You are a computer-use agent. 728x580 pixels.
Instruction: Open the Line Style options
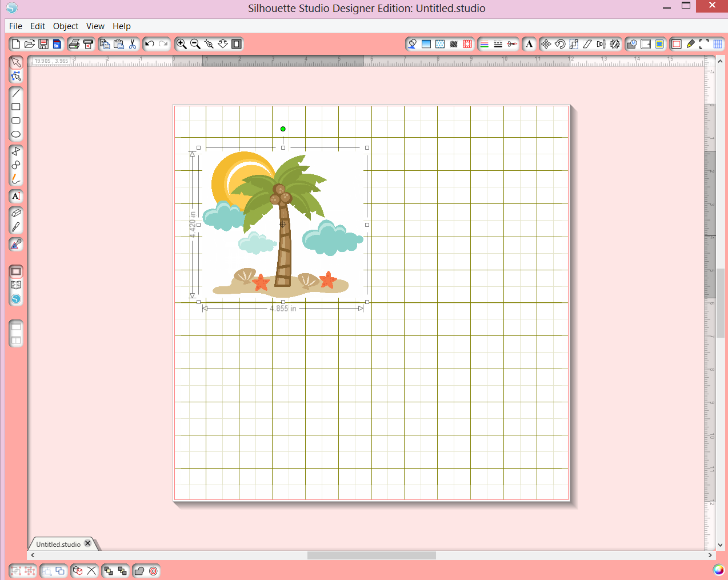tap(497, 43)
